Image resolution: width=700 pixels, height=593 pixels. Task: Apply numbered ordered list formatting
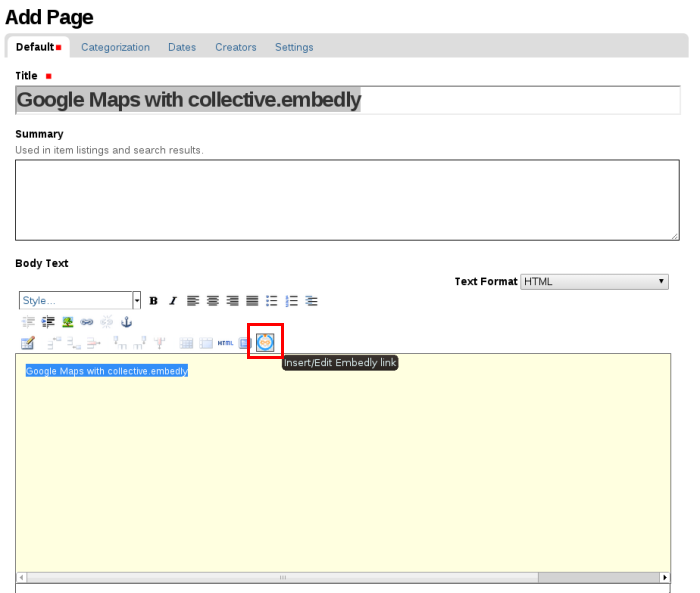[291, 301]
